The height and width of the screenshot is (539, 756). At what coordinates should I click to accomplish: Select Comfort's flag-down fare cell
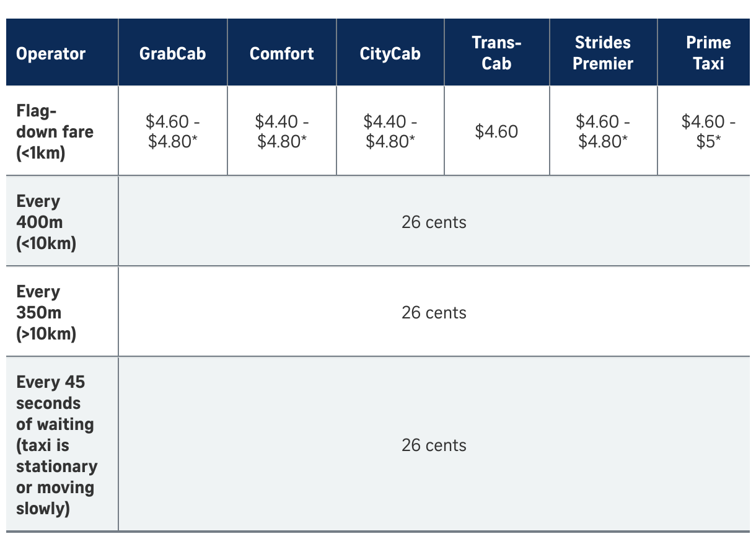coord(282,131)
